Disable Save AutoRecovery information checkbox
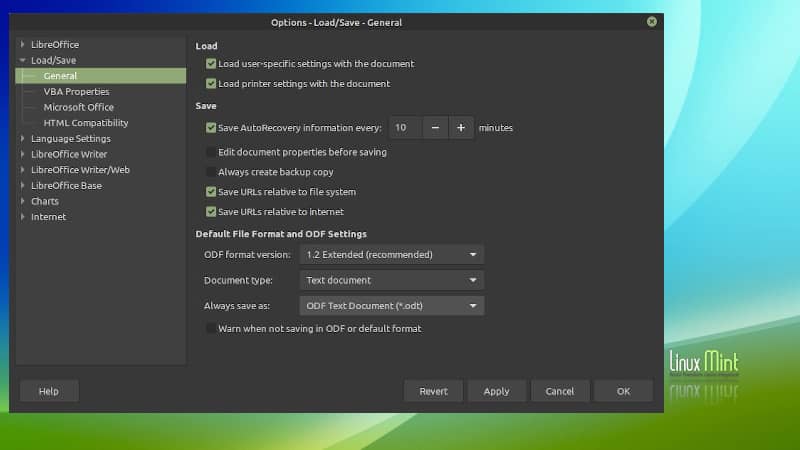This screenshot has width=800, height=450. (x=211, y=128)
